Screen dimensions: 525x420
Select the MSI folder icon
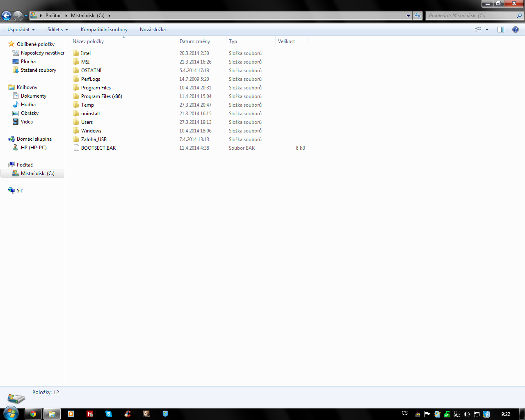(x=76, y=62)
